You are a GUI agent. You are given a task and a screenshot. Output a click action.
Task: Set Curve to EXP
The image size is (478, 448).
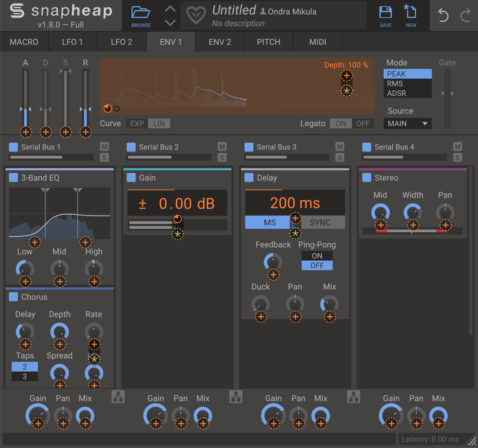pos(137,123)
